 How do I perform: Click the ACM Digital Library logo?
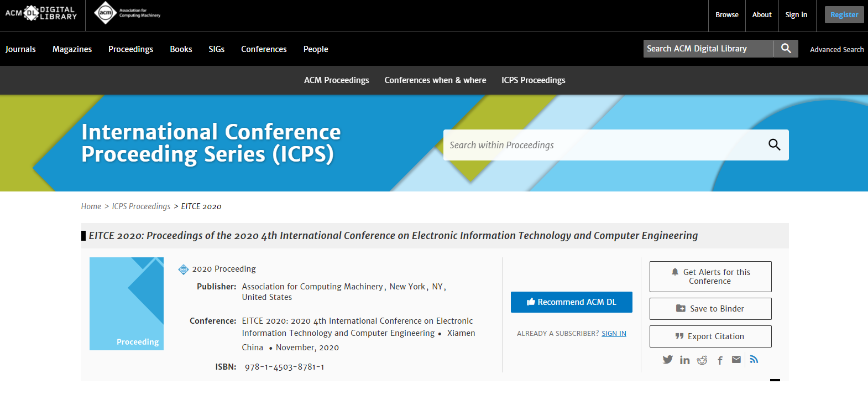coord(41,13)
